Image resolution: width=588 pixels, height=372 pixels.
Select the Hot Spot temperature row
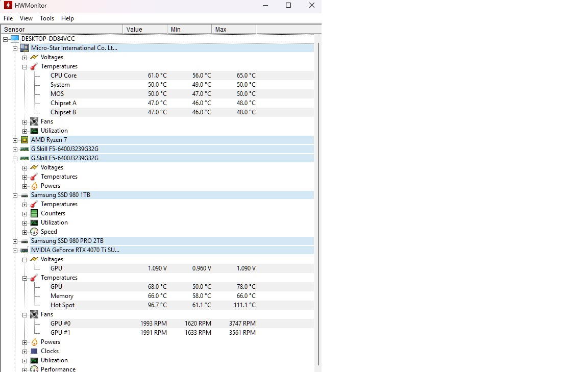[x=181, y=305]
